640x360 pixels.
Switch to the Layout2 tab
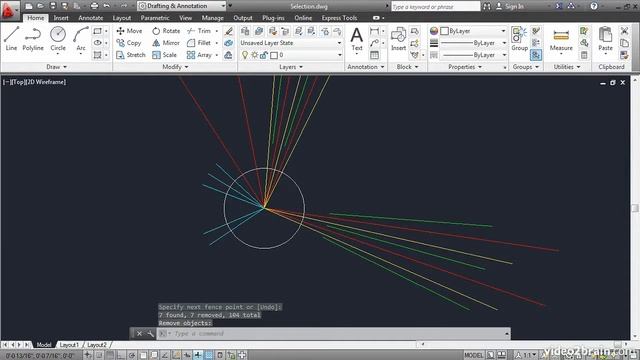[x=97, y=345]
